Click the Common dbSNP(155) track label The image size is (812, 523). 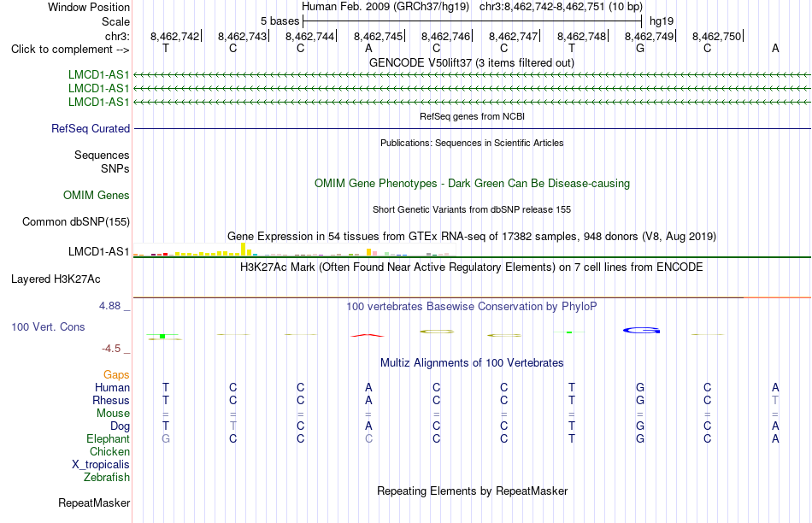(x=75, y=221)
